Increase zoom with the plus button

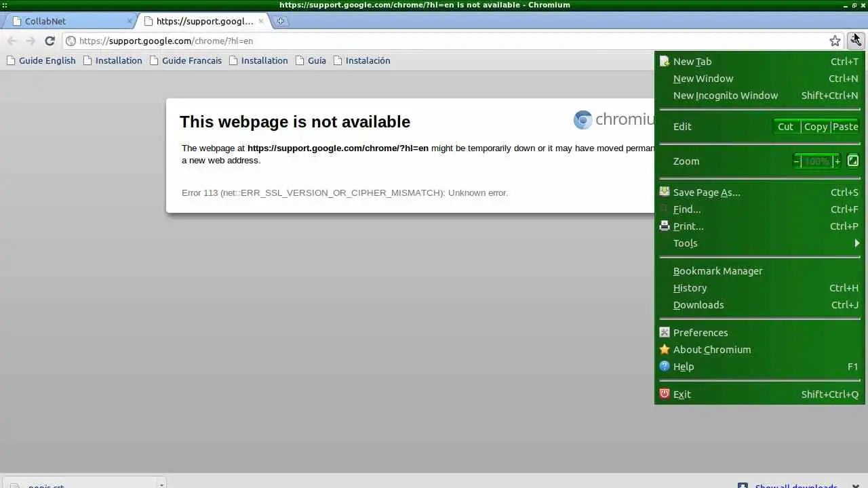(837, 161)
